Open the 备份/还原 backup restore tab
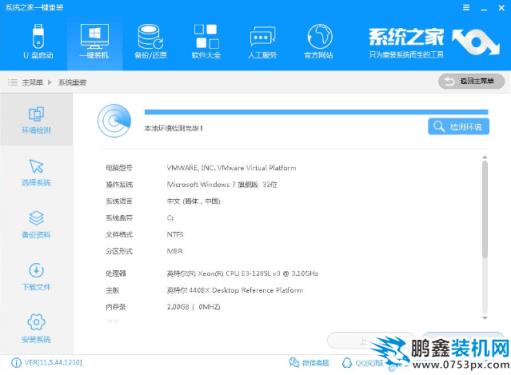 (x=150, y=42)
